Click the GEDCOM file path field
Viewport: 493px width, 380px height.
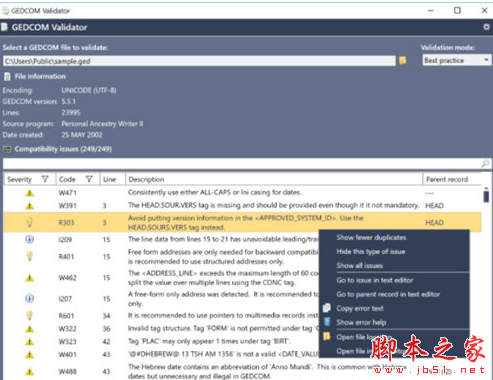click(199, 61)
